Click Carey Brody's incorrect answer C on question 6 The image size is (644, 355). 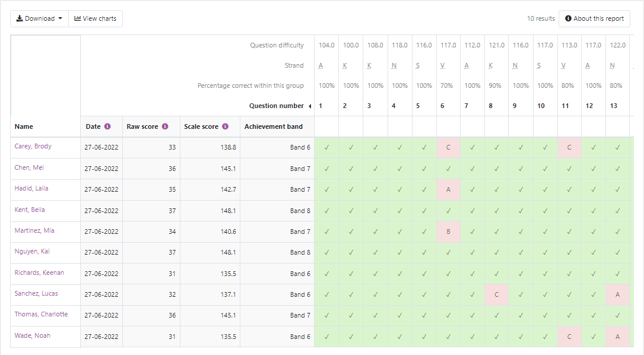pyautogui.click(x=448, y=146)
